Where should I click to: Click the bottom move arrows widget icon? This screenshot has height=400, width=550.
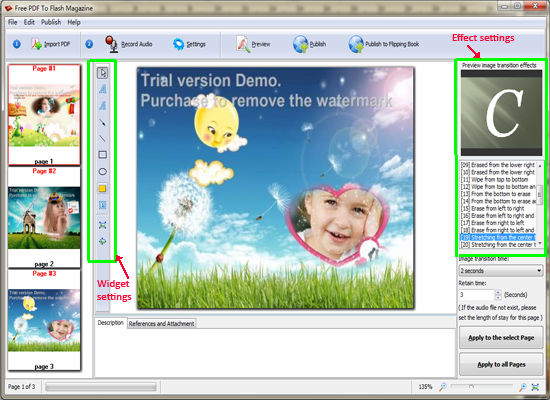[102, 241]
